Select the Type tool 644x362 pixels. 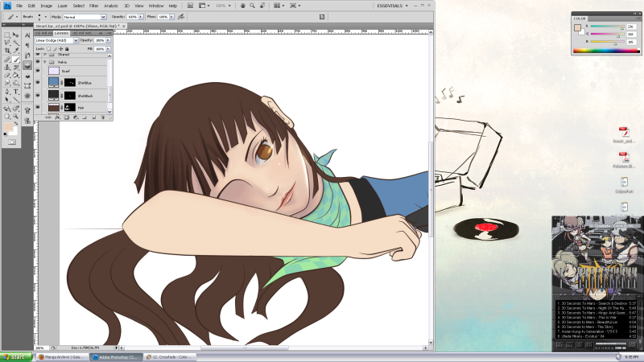pyautogui.click(x=16, y=92)
